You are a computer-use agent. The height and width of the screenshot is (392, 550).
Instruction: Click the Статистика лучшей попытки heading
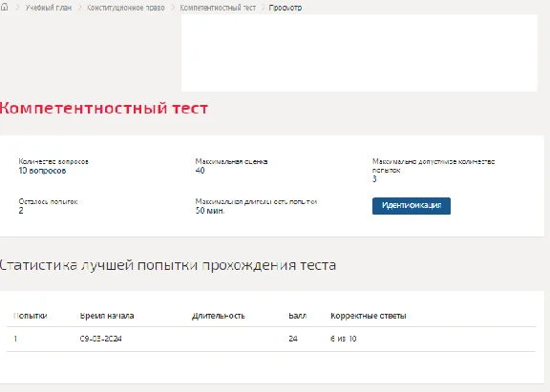[x=168, y=265]
